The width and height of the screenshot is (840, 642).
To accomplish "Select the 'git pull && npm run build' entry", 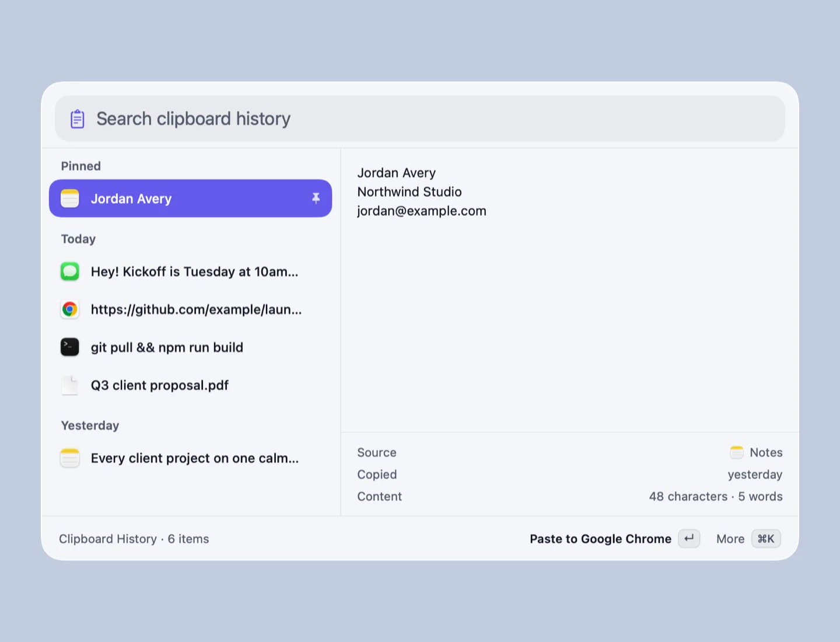I will (190, 347).
